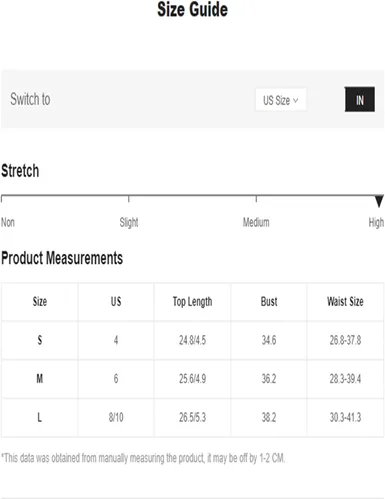385x500 pixels.
Task: Click the Switch to label
Action: (x=30, y=99)
